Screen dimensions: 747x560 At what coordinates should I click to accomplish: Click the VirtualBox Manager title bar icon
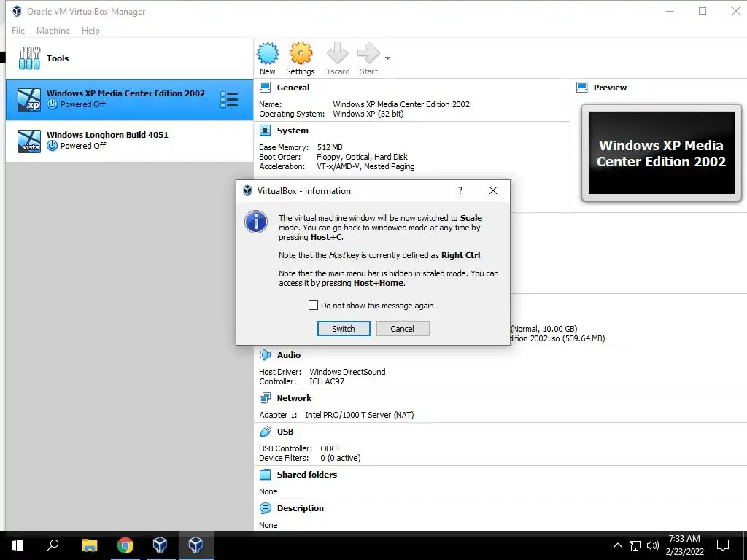pyautogui.click(x=17, y=11)
